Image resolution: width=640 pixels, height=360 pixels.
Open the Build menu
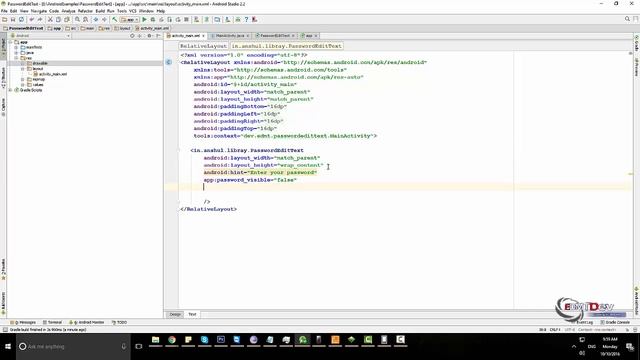coord(100,11)
